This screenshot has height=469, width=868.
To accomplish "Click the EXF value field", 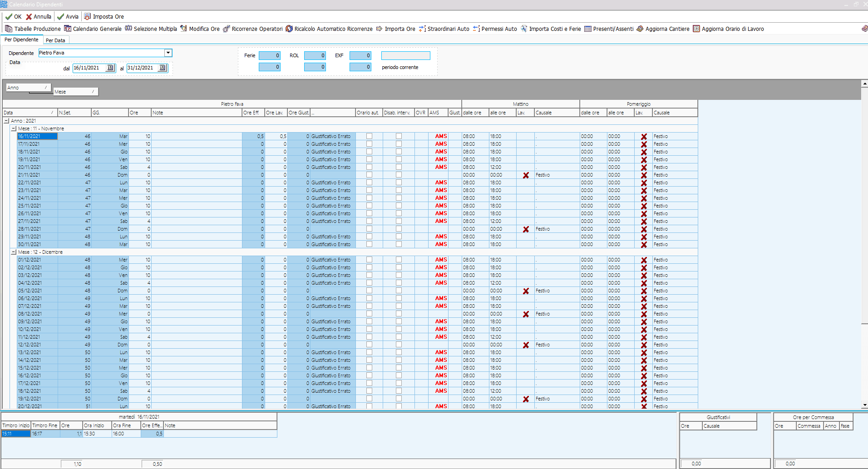I will point(360,55).
